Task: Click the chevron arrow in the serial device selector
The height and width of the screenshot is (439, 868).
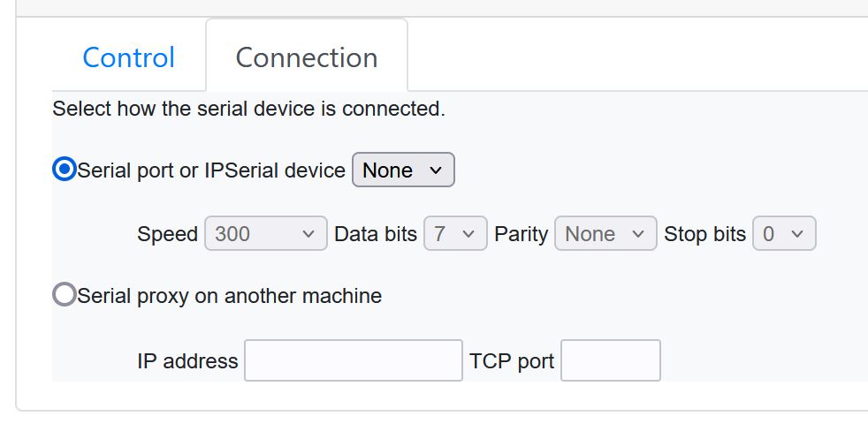Action: [x=436, y=170]
